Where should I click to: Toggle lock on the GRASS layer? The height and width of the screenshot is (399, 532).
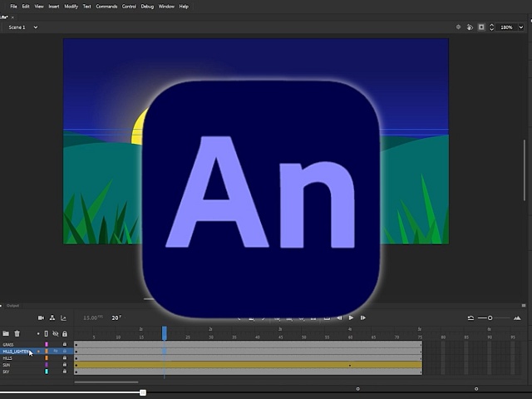pos(65,344)
